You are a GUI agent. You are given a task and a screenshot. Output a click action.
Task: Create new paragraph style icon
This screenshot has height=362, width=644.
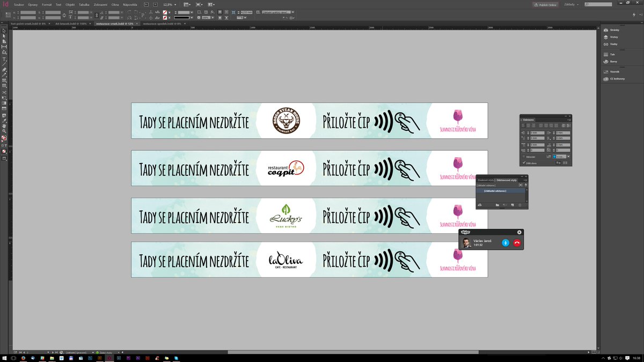coord(513,205)
